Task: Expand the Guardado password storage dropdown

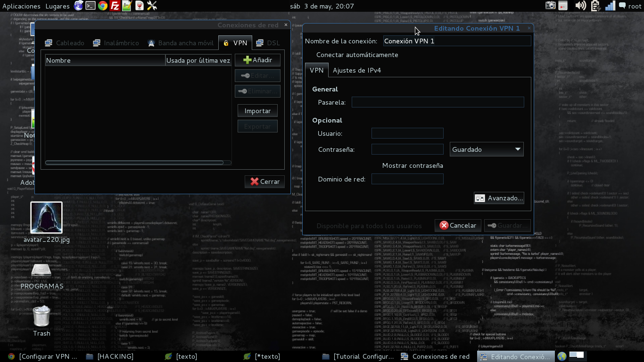Action: 487,149
